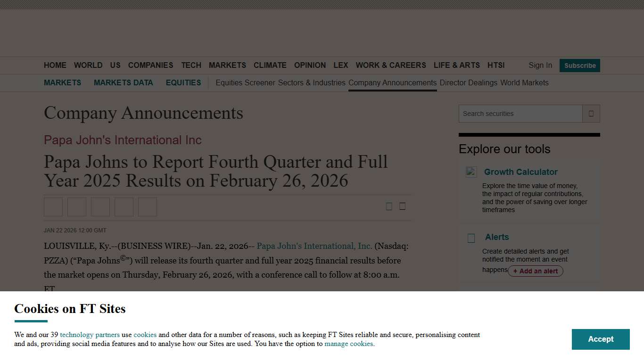Click the save article icon
The width and height of the screenshot is (644, 362).
tap(389, 206)
